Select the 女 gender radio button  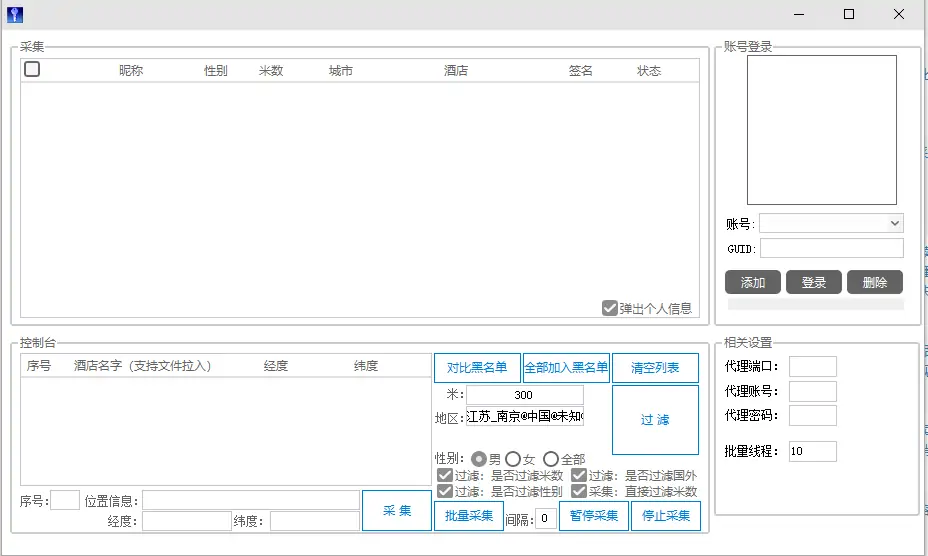coord(513,459)
